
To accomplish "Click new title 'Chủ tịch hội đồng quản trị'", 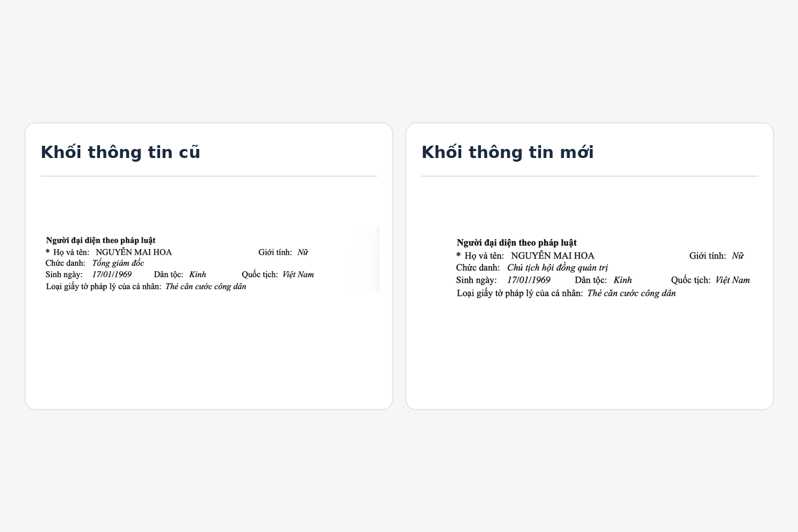I will pyautogui.click(x=557, y=268).
